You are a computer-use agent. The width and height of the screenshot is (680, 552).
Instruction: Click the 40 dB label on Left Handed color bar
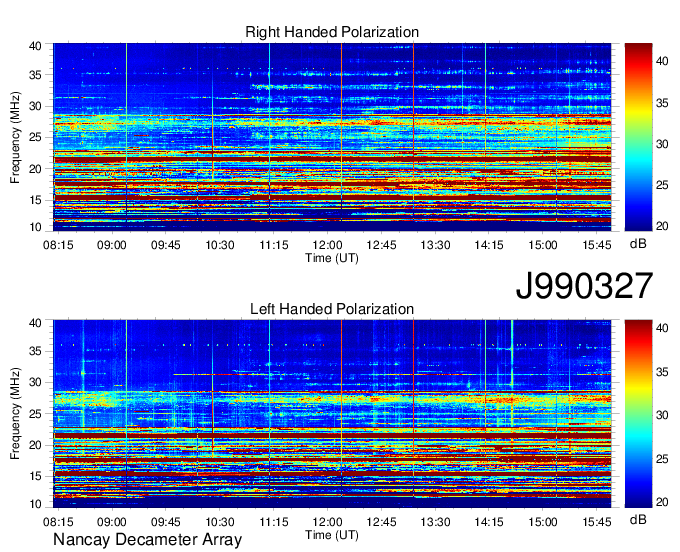tap(662, 328)
